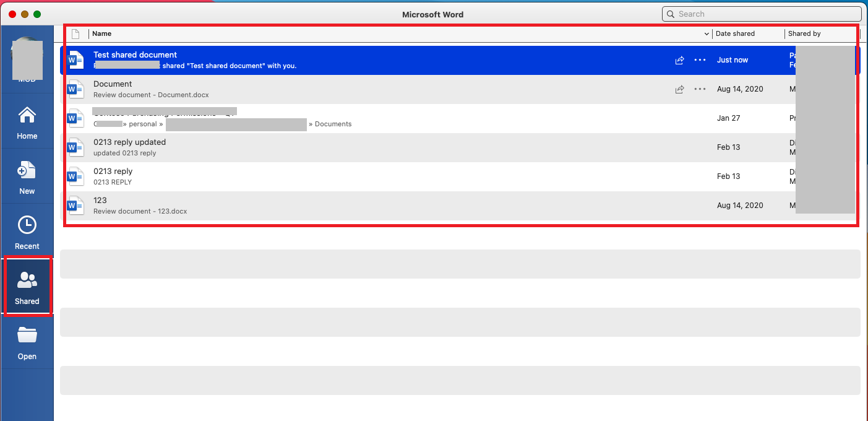868x421 pixels.
Task: Click the Aug 14, 2020 date of 123 row
Action: [x=740, y=206]
